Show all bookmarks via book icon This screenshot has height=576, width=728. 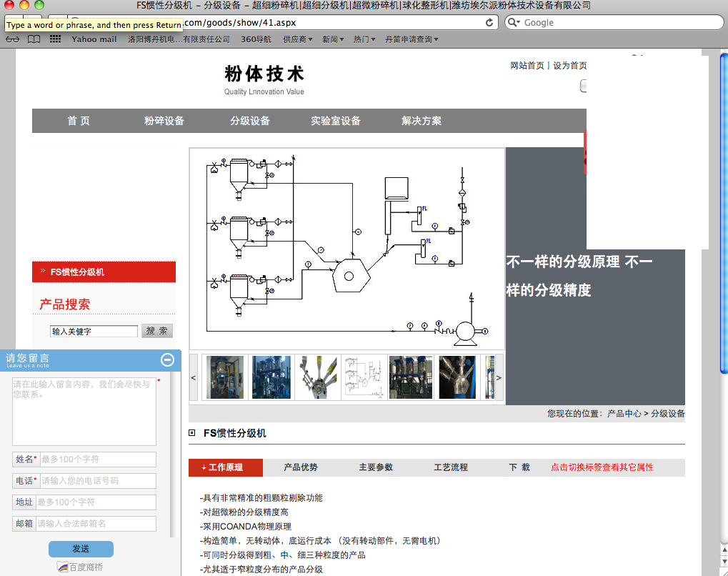[x=34, y=39]
